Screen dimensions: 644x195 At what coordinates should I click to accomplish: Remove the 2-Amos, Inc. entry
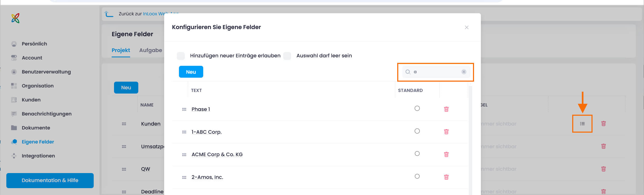click(446, 177)
